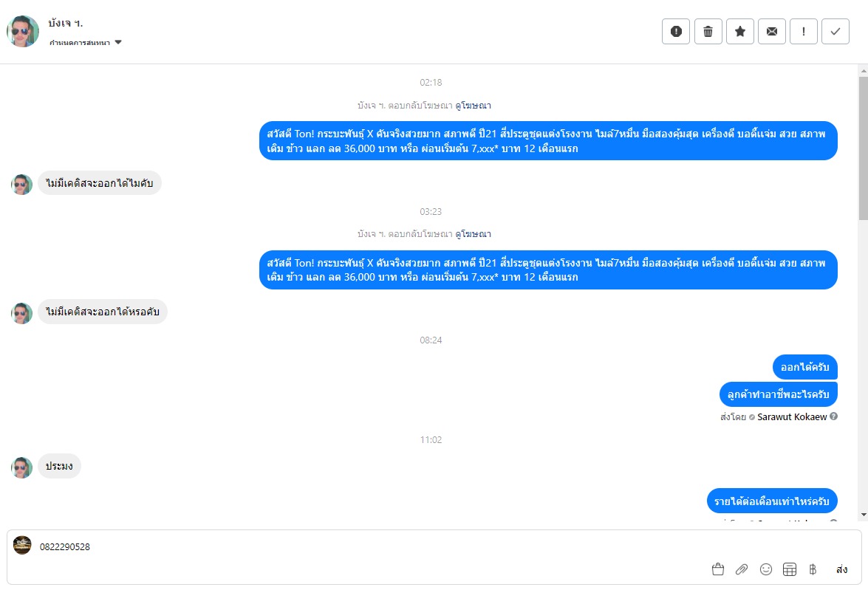Attach a file with the paperclip icon
This screenshot has height=590, width=868.
click(x=742, y=569)
